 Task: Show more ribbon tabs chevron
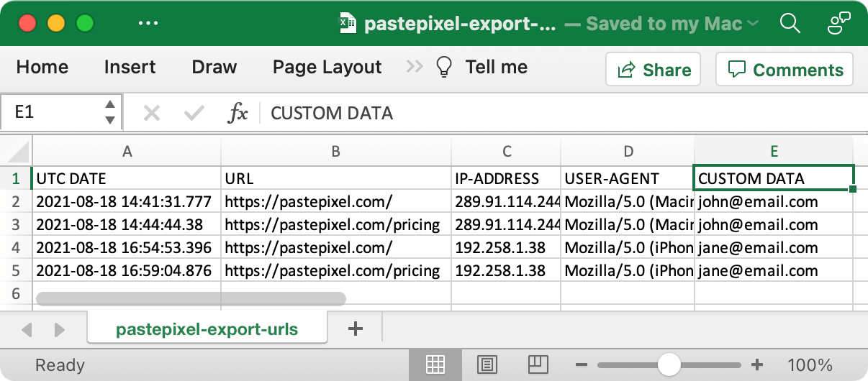(415, 67)
